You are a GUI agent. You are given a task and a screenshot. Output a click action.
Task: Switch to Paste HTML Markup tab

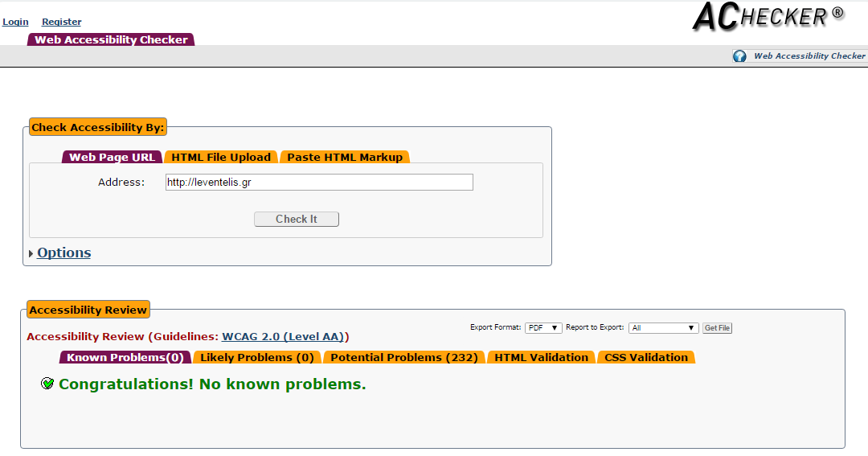[x=345, y=157]
